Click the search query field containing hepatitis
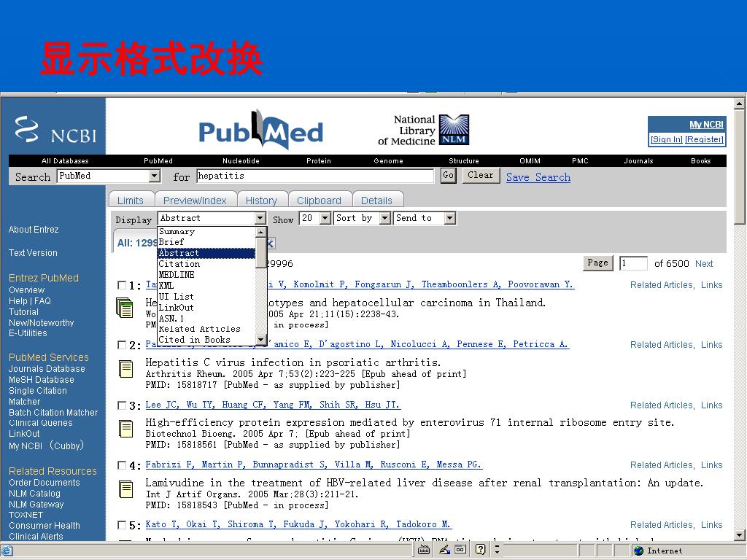The width and height of the screenshot is (747, 560). click(315, 176)
